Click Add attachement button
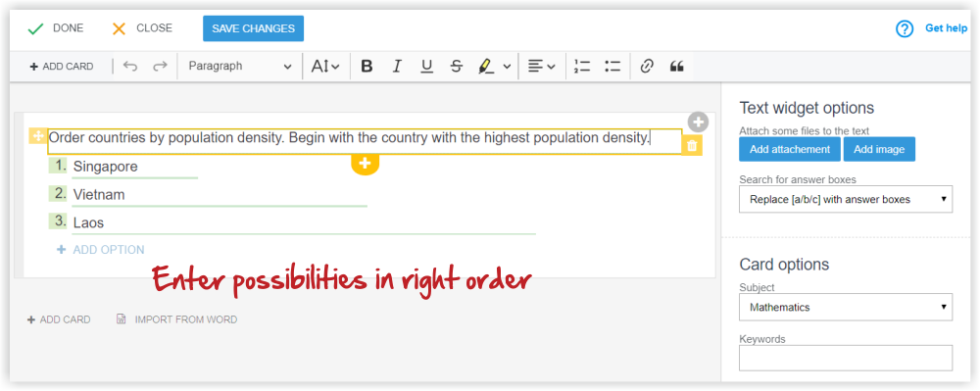Image resolution: width=980 pixels, height=391 pixels. pyautogui.click(x=790, y=149)
